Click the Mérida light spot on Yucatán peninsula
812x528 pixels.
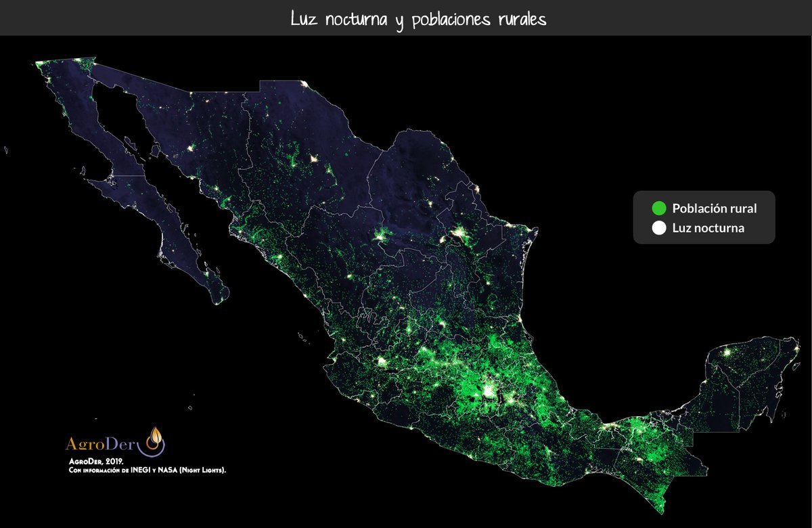pyautogui.click(x=727, y=351)
